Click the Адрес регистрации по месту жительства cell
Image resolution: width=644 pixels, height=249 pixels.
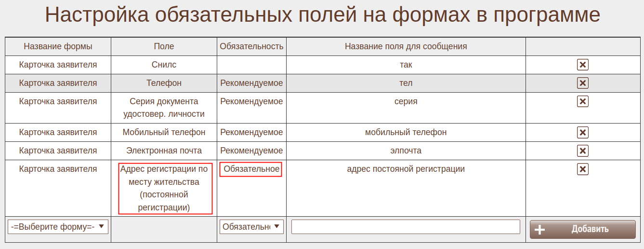(165, 188)
